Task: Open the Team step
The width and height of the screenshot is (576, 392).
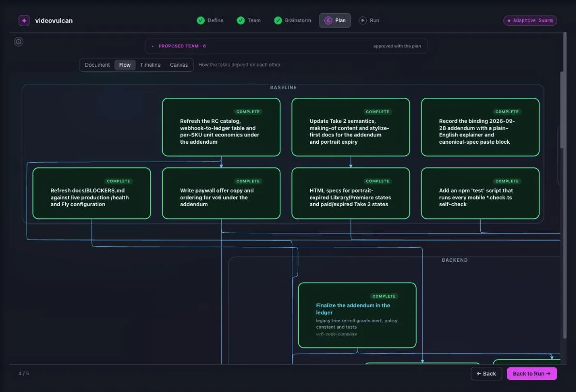Action: point(249,21)
